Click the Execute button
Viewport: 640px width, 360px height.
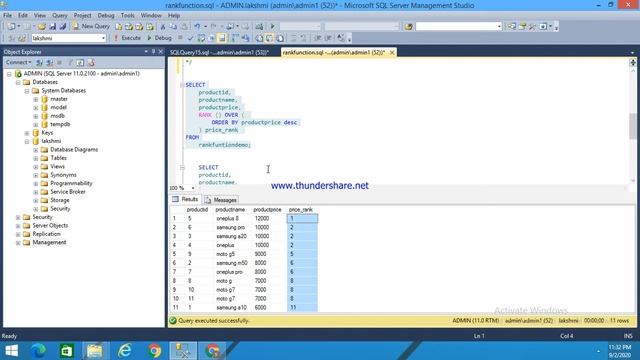tap(127, 38)
